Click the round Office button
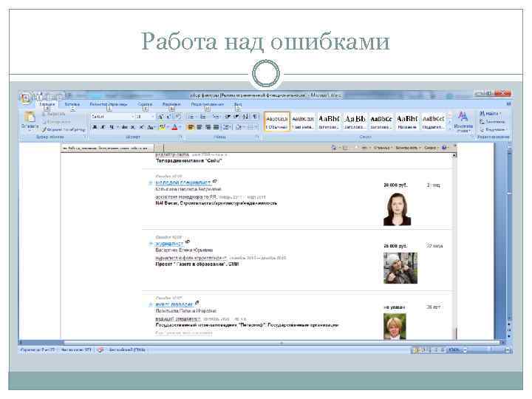This screenshot has height=399, width=532. tap(26, 98)
